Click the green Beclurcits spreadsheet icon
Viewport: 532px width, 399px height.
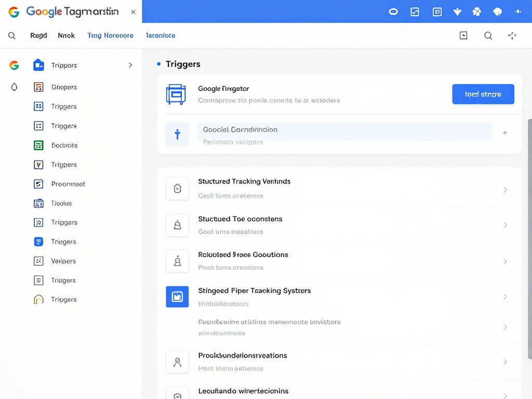pyautogui.click(x=38, y=145)
